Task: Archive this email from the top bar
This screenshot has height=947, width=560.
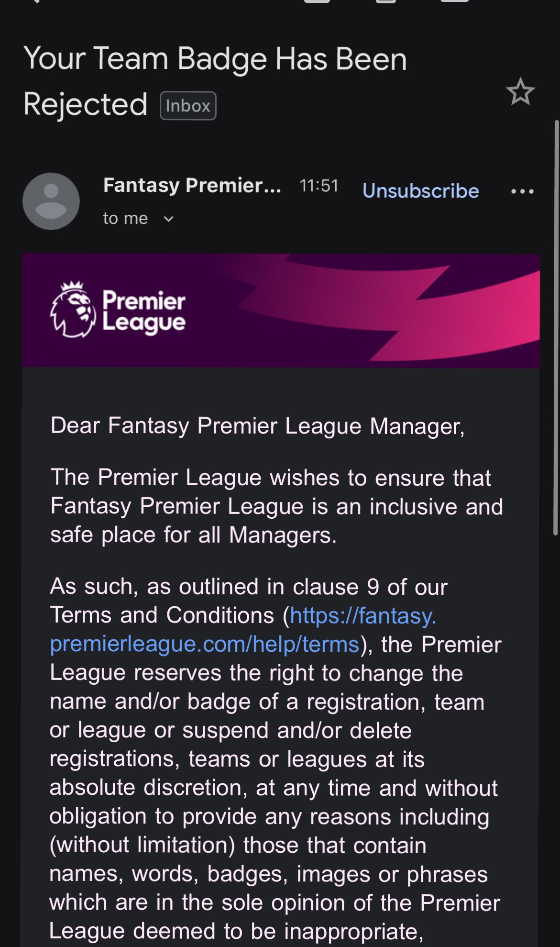Action: click(317, 1)
